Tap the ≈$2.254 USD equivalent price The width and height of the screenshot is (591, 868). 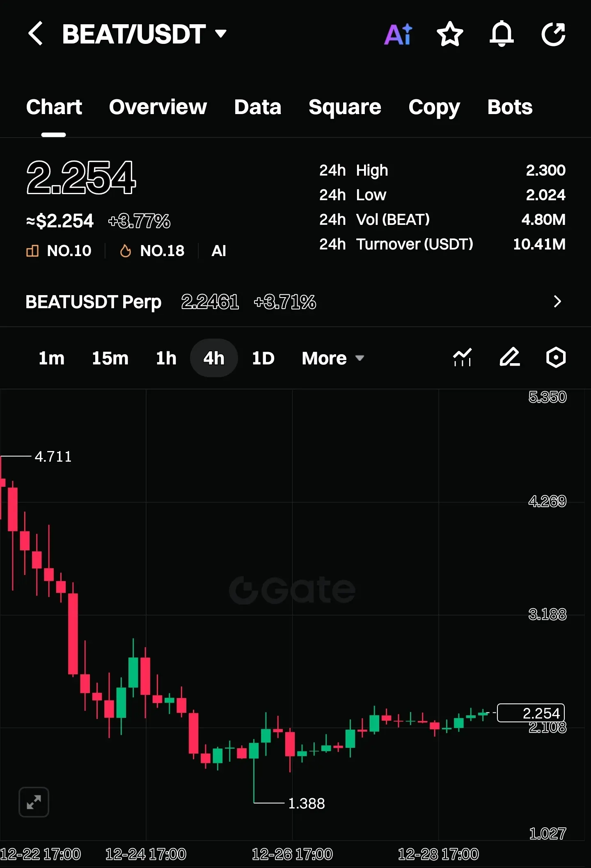(60, 221)
